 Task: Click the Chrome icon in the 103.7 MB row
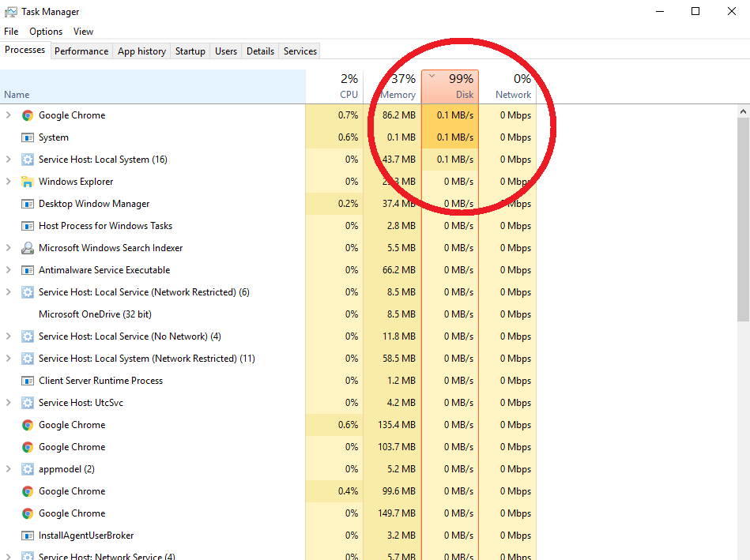27,447
